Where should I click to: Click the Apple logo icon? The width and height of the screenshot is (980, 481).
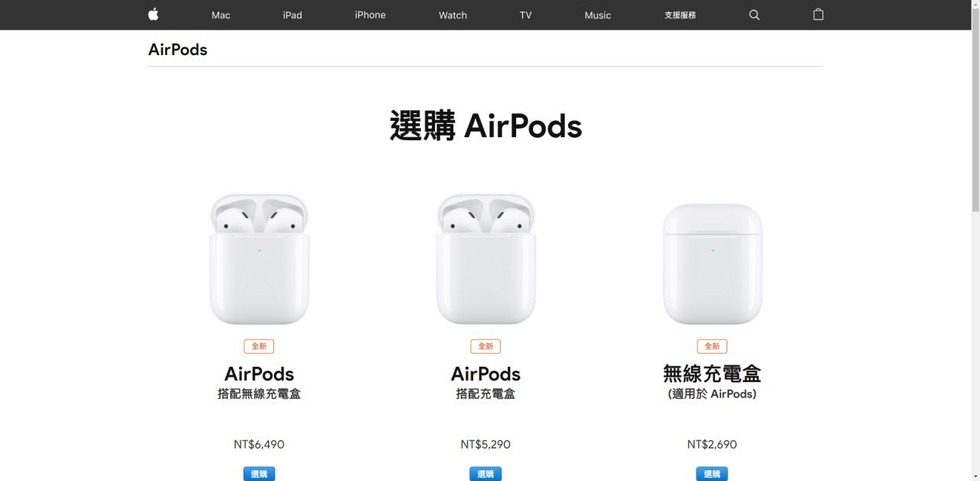(x=153, y=15)
